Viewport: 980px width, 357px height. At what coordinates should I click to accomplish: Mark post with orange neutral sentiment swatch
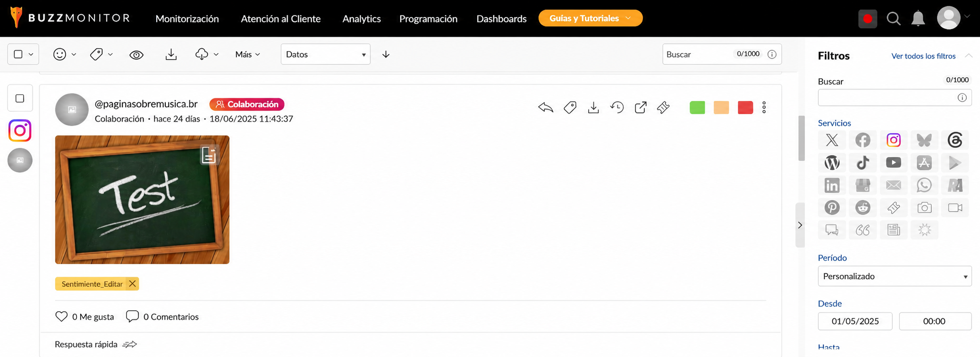pos(721,108)
